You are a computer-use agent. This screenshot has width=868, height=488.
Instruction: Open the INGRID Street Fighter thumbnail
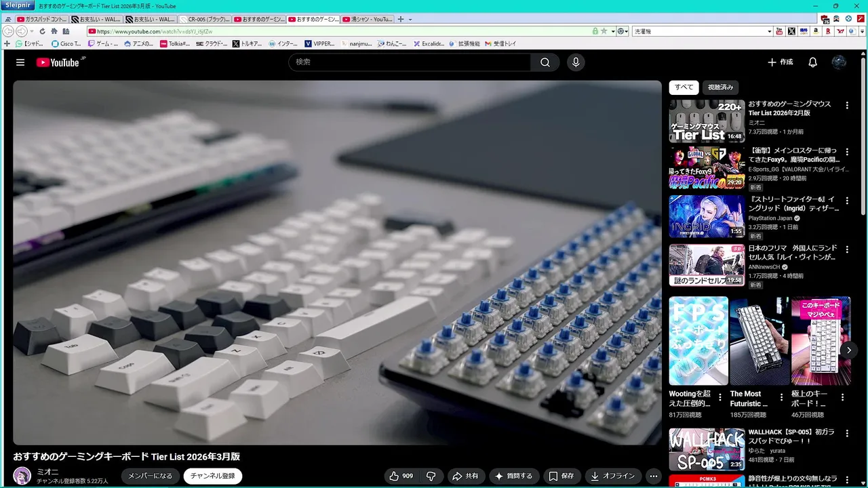click(707, 217)
